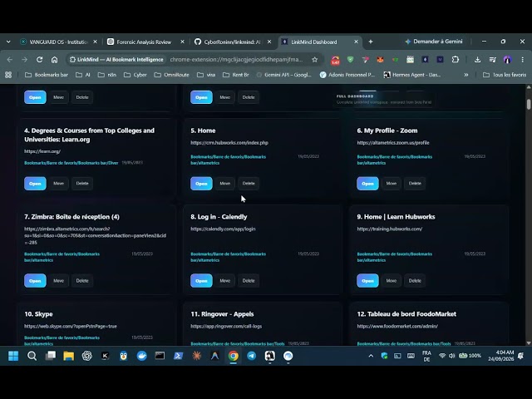Screen dimensions: 532x399
Task: Click the FRA DE language indicator
Action: point(426,356)
